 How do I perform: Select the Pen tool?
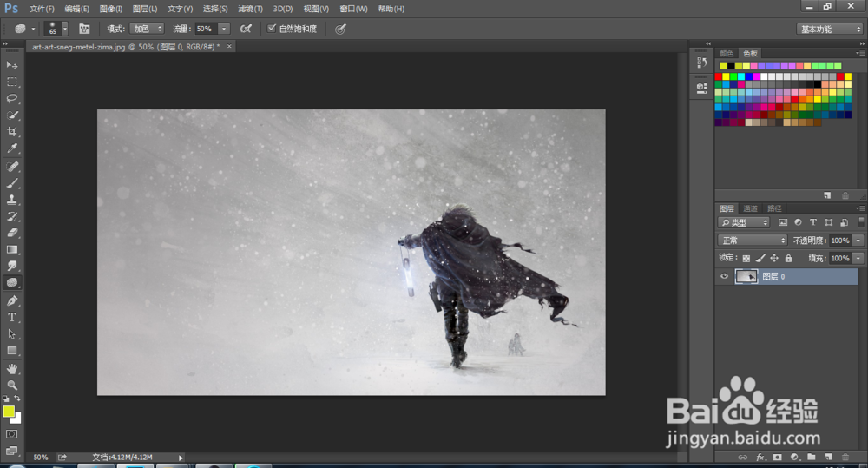(11, 300)
